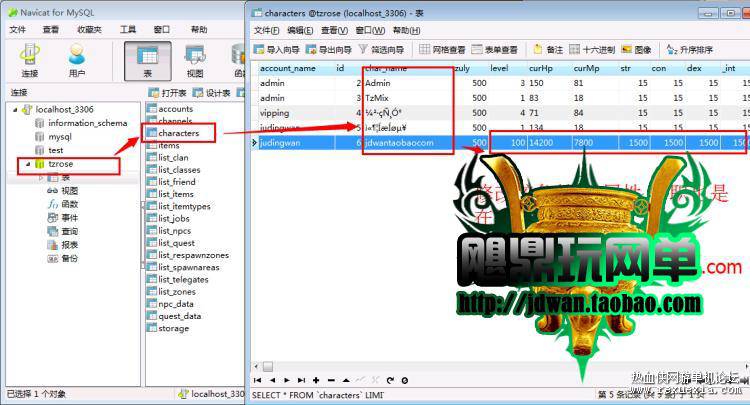Open the Help (帮助) menu in Navicat
Screen dimensions: 750x405
click(x=199, y=29)
